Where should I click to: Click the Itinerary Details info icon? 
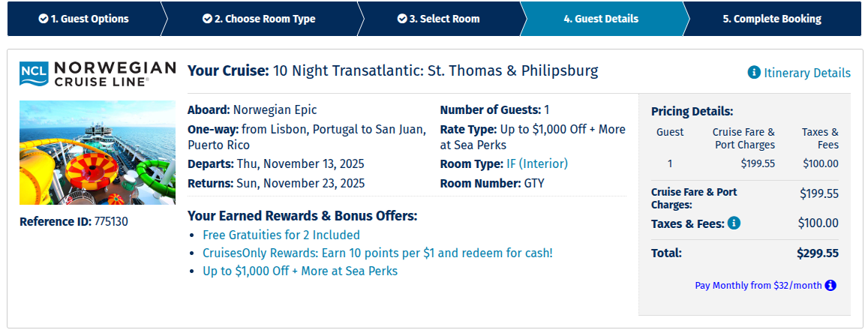754,73
